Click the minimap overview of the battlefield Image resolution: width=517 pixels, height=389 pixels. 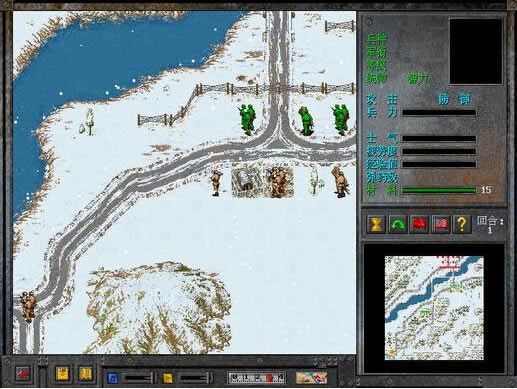point(434,308)
